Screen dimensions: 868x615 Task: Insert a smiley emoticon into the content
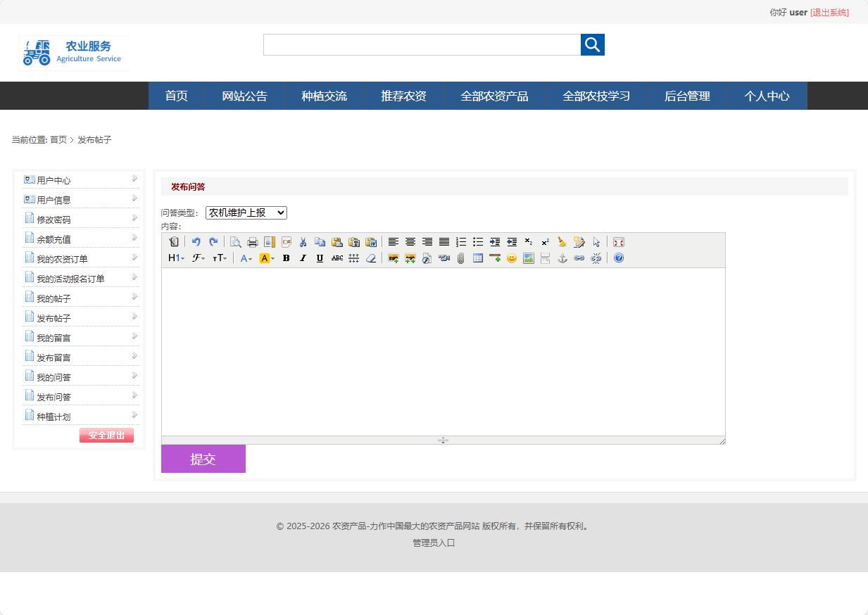(x=510, y=258)
